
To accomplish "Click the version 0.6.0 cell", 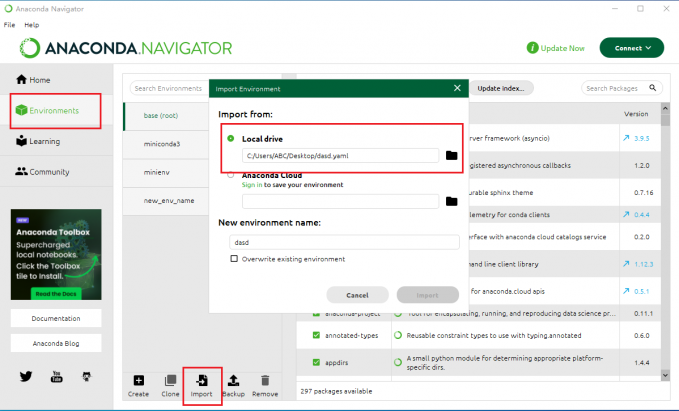I will [641, 335].
